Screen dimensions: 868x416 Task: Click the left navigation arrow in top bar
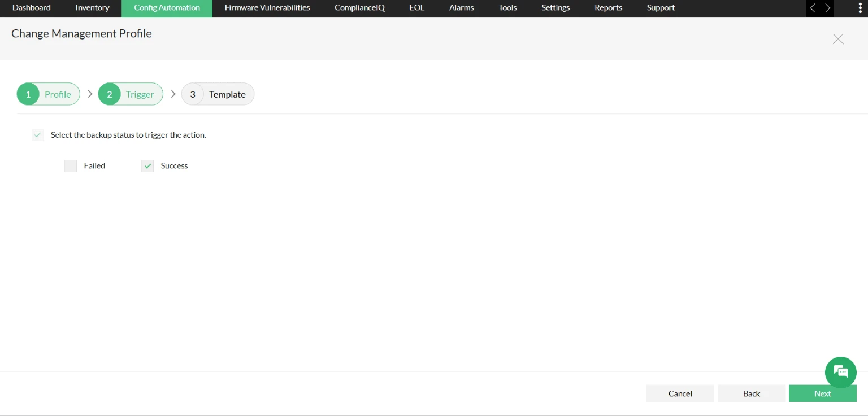point(813,8)
